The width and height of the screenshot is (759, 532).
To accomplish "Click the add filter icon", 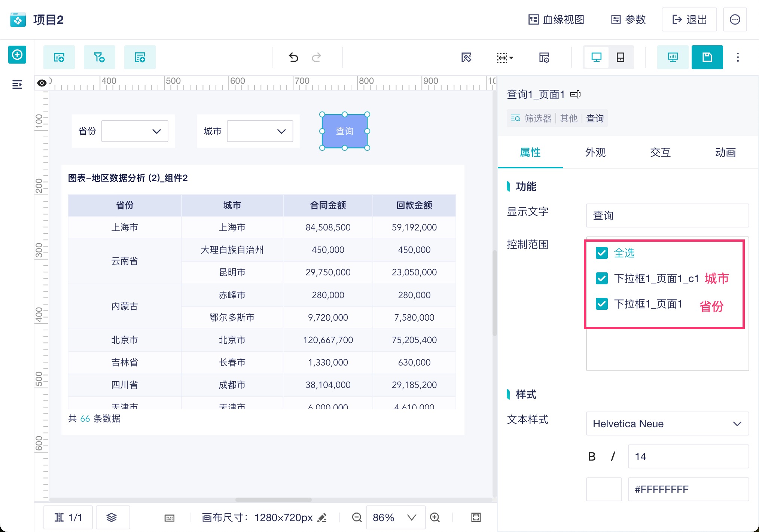I will (x=99, y=57).
